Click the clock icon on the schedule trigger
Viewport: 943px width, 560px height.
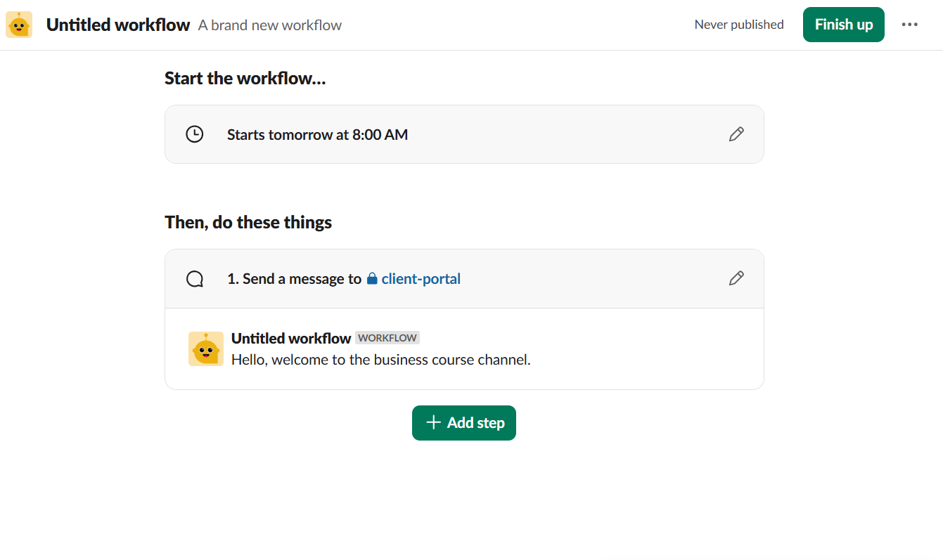(195, 134)
